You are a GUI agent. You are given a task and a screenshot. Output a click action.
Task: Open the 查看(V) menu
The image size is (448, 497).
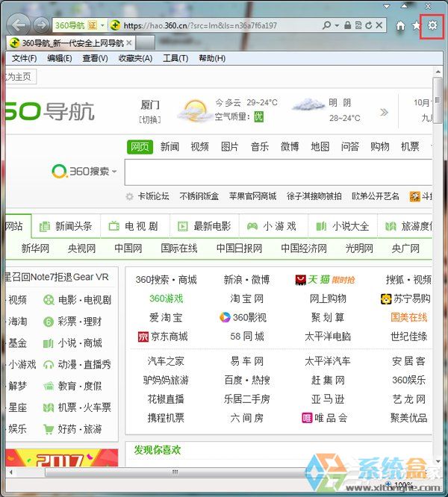95,58
